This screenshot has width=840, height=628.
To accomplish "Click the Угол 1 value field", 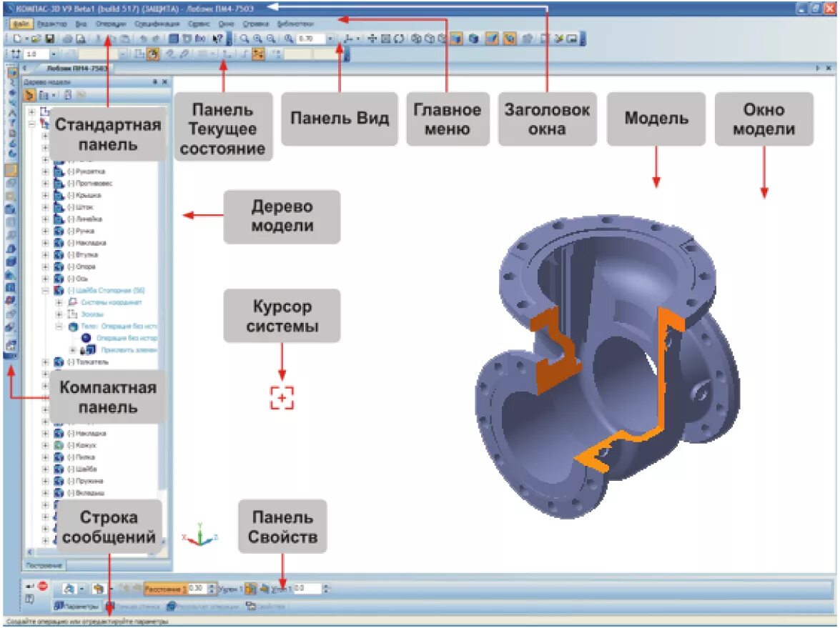I will 307,589.
